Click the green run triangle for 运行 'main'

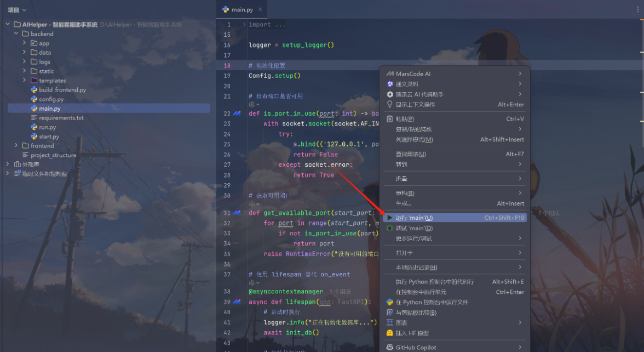(390, 218)
